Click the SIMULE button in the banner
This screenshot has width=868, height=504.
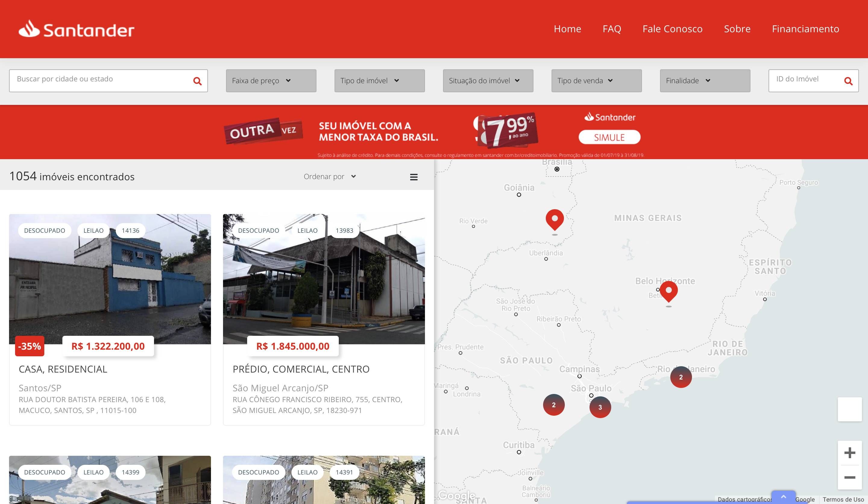(x=609, y=137)
